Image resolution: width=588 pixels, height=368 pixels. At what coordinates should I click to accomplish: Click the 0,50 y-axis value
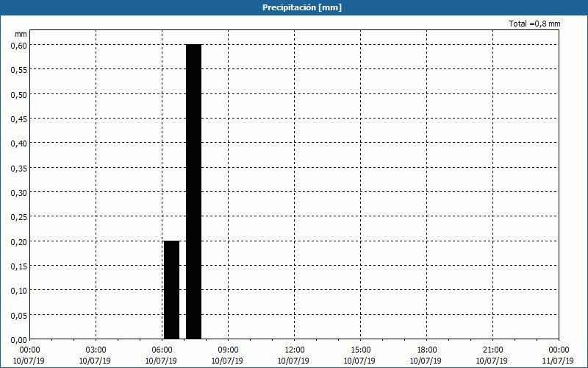point(19,94)
